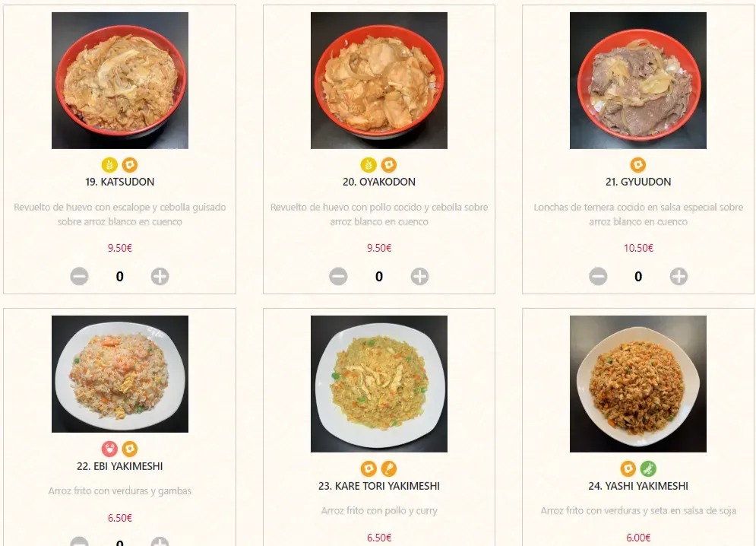
Task: Click the "22. EBI YAKIMESHI" title
Action: (x=120, y=466)
